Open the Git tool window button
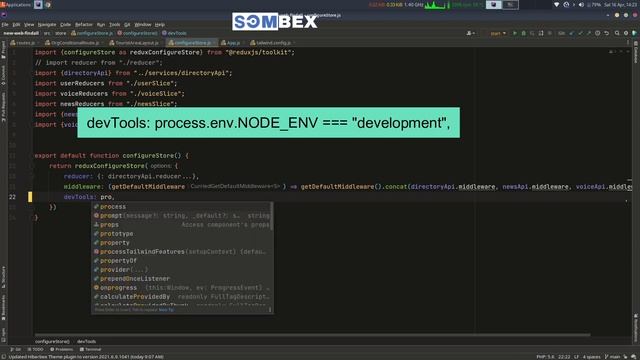Viewport: 640px width, 360px height. 16,349
